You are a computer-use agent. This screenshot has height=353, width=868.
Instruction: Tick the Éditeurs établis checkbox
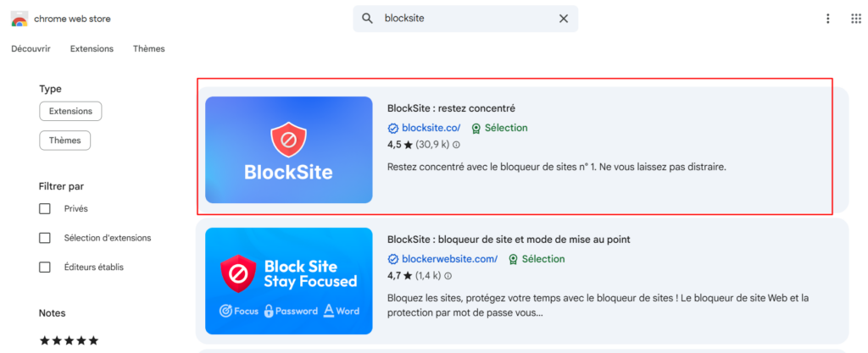[45, 268]
